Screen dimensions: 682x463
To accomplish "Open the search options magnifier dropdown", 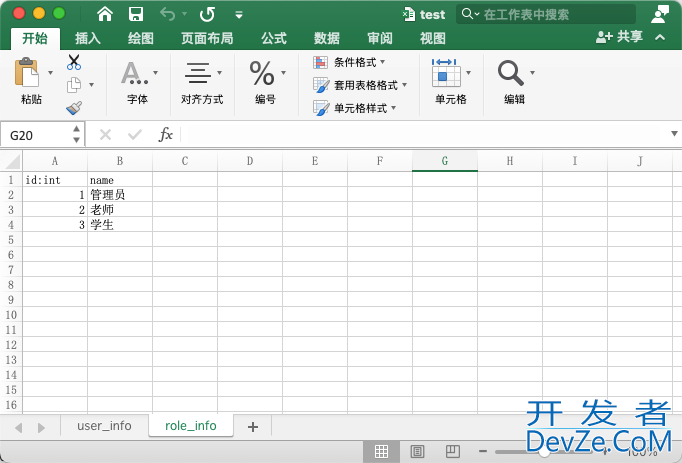I will 470,14.
